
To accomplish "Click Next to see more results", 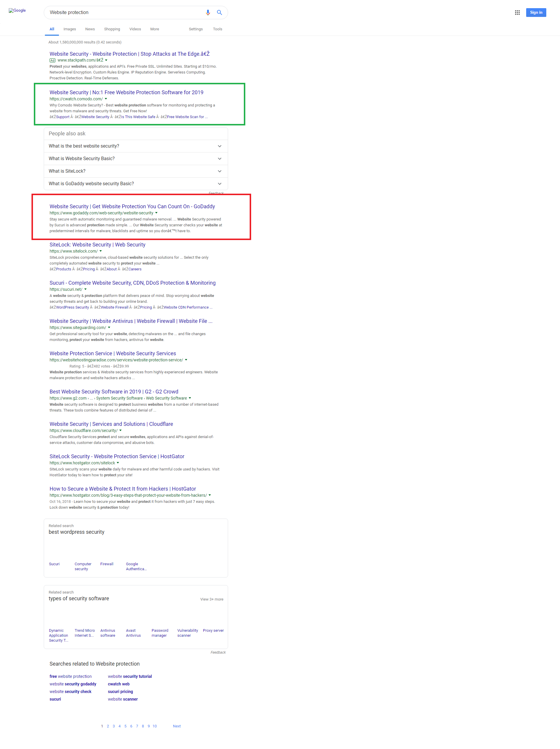I will [177, 726].
